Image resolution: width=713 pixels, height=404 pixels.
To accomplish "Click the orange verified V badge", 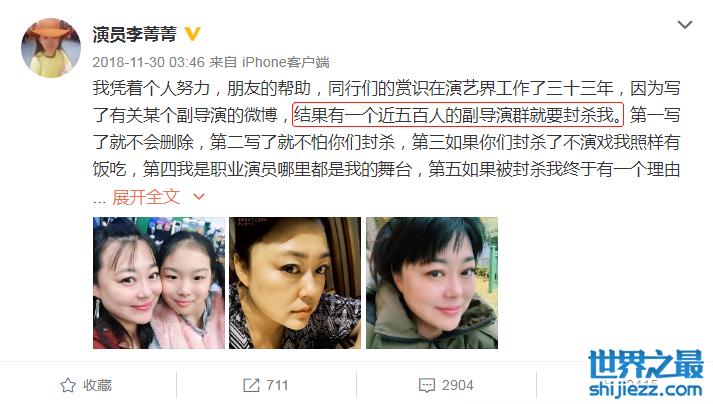I will [192, 34].
